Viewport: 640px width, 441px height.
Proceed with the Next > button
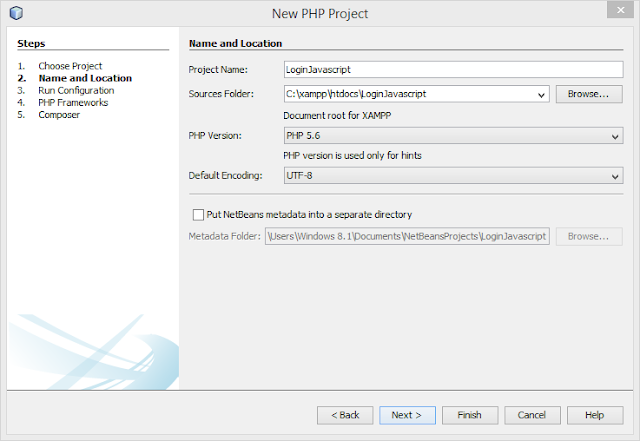click(x=407, y=415)
